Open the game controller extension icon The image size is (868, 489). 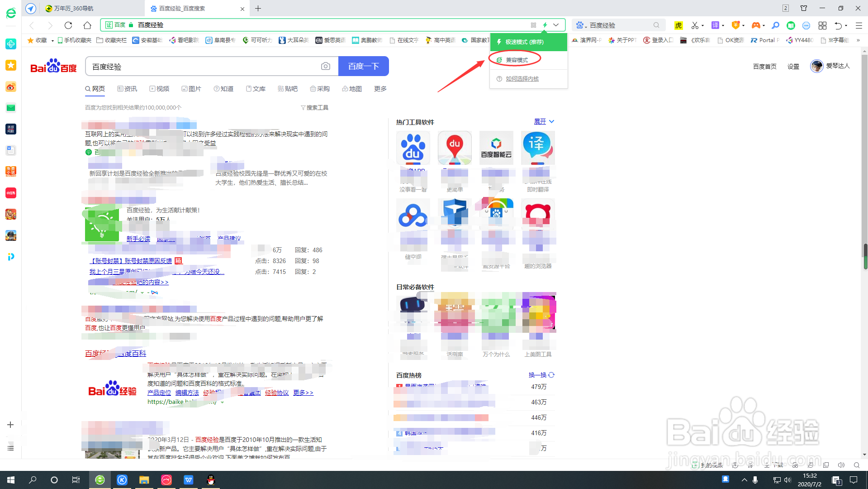point(756,25)
